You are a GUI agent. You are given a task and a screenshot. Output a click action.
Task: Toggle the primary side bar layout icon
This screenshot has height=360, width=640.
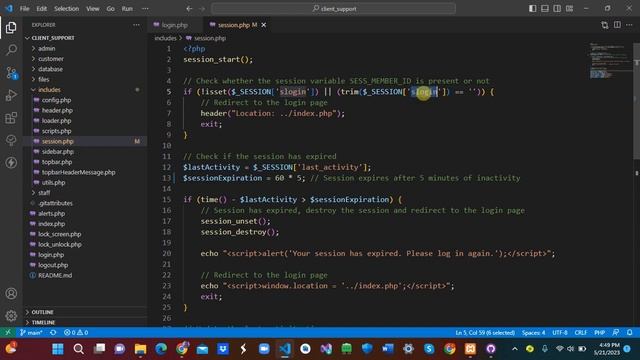tap(533, 9)
